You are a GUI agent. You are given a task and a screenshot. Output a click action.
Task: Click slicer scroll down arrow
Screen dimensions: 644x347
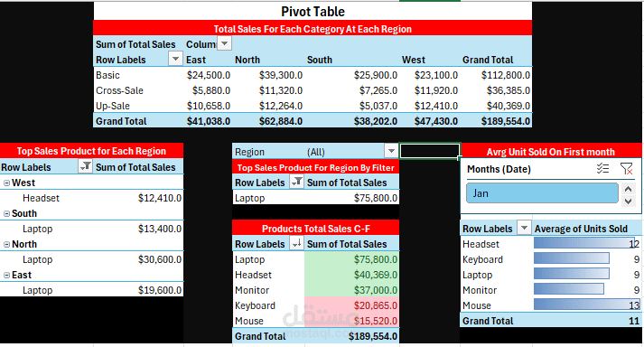(628, 201)
